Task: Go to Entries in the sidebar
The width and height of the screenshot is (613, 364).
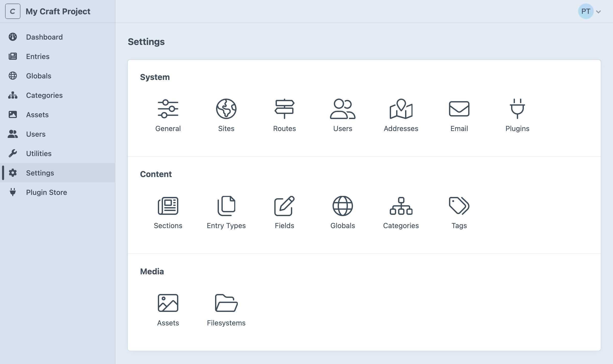Action: click(x=57, y=56)
